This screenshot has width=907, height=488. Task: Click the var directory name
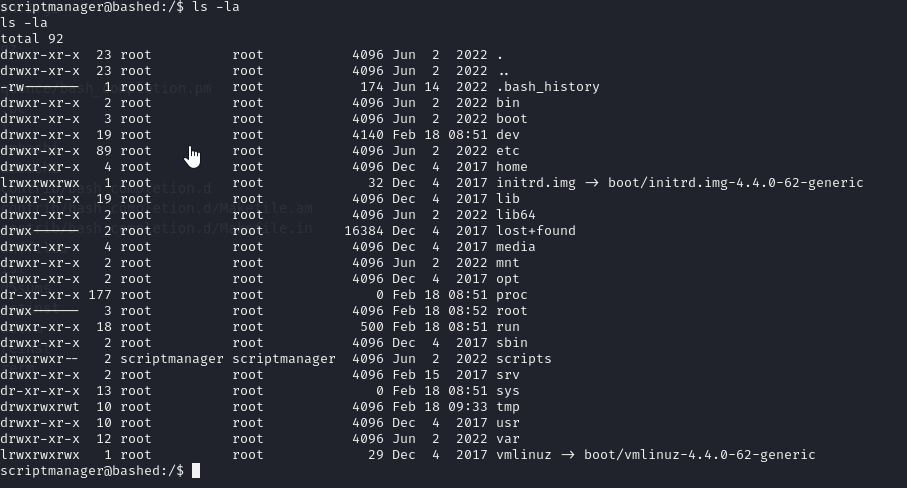pyautogui.click(x=508, y=439)
